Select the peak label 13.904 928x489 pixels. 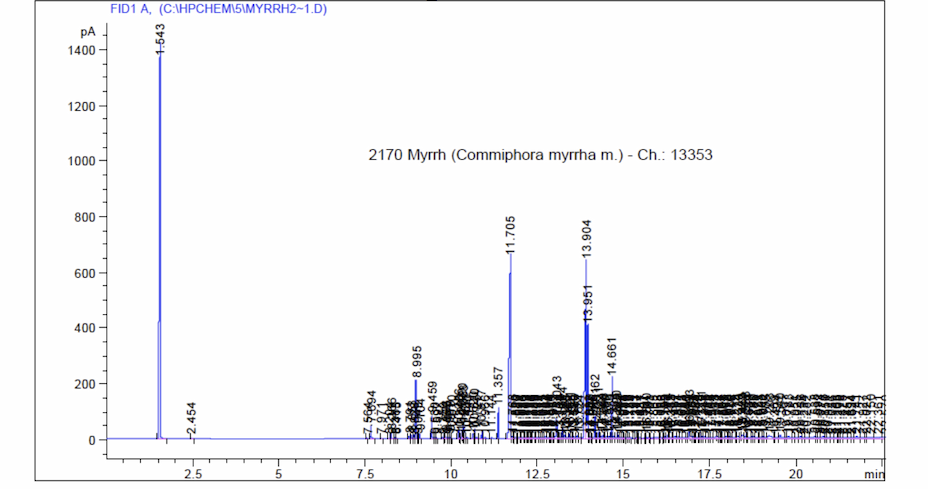tap(587, 239)
